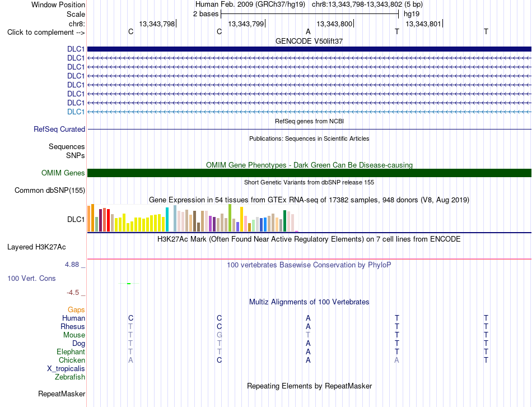Viewport: 532px width, 407px height.
Task: Open 'Short Genetic Variants from dbSNP release 155'
Action: pos(309,182)
